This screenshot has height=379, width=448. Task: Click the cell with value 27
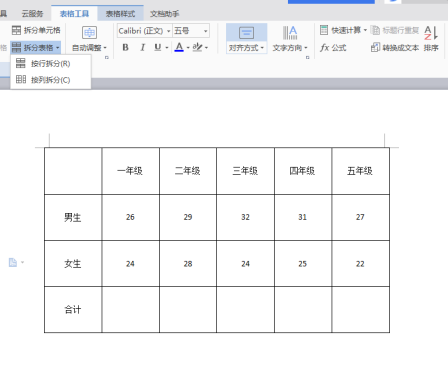click(360, 217)
